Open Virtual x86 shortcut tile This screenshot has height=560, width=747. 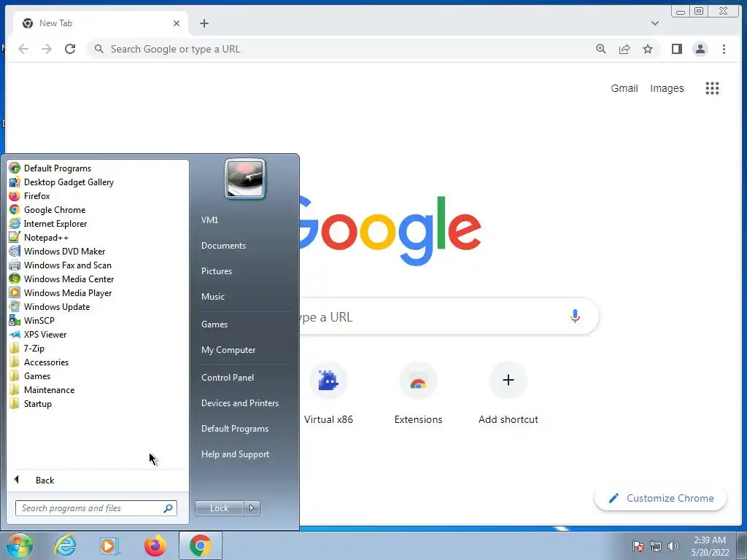(x=328, y=393)
